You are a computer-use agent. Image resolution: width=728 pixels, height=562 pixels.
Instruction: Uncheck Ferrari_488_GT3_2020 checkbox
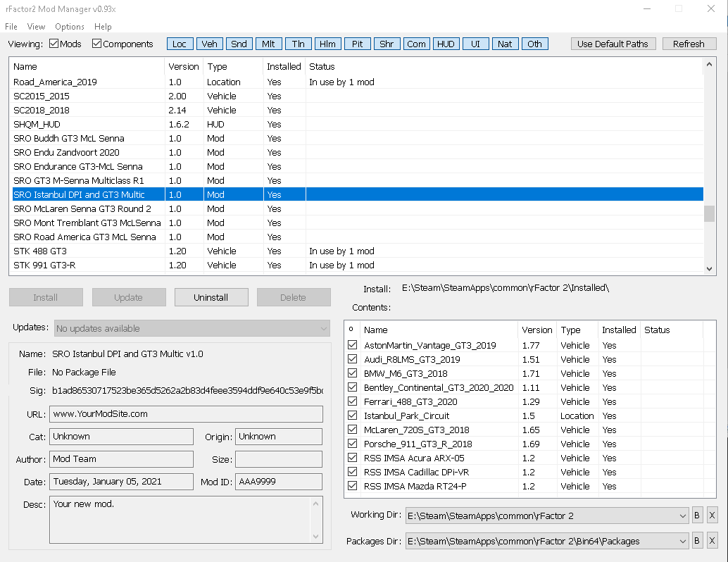pos(353,401)
